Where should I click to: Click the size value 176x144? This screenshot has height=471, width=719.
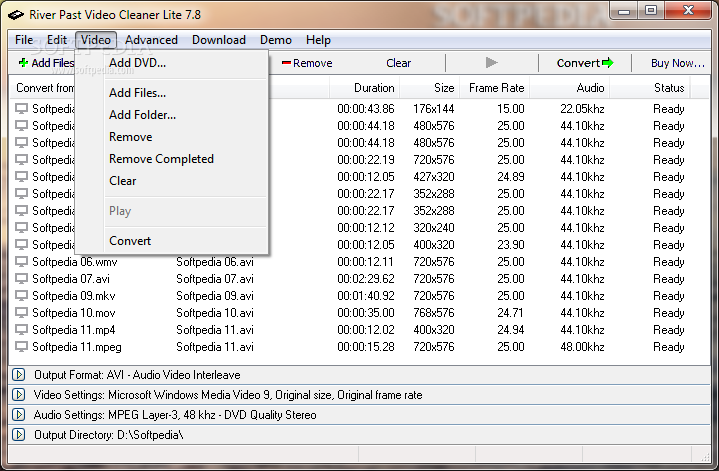click(433, 109)
